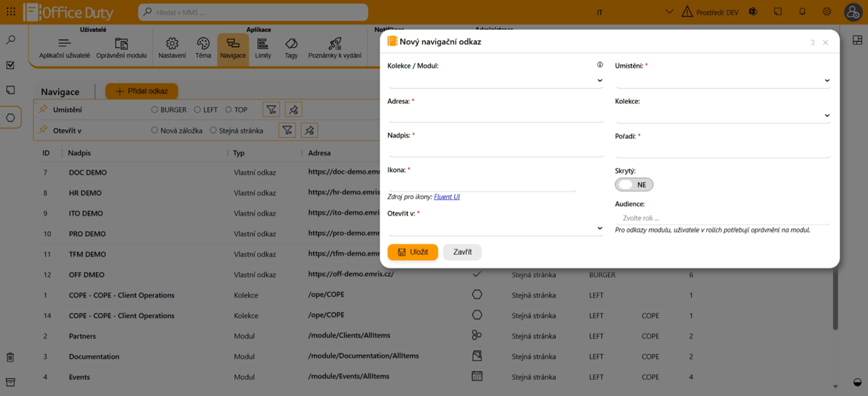This screenshot has height=396, width=868.
Task: Open the tasks checkbox icon in left sidebar
Action: coord(10,65)
